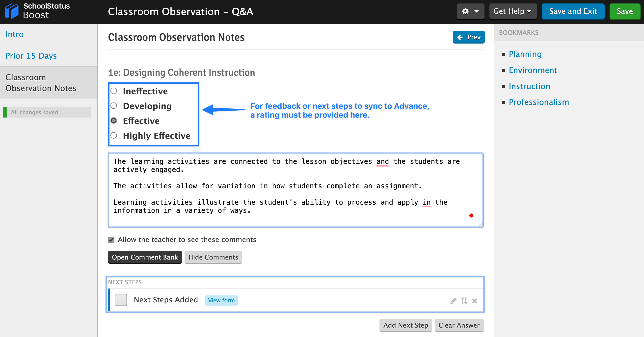
Task: Uncheck Allow the teacher to see comments
Action: coord(111,240)
